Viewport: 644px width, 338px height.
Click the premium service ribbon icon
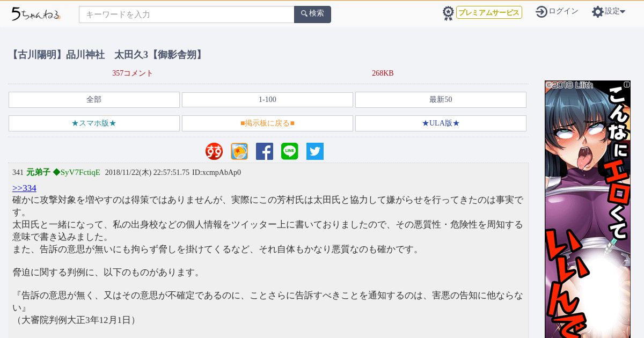point(448,13)
